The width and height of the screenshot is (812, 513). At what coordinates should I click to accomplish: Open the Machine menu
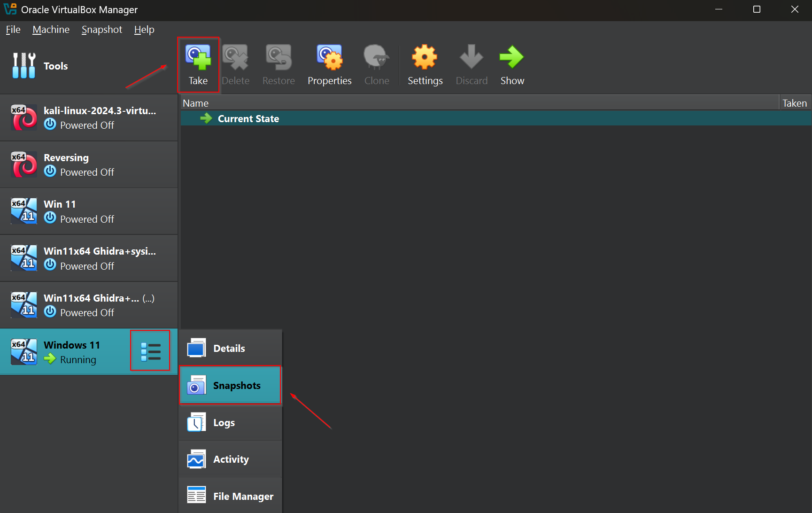click(x=51, y=30)
